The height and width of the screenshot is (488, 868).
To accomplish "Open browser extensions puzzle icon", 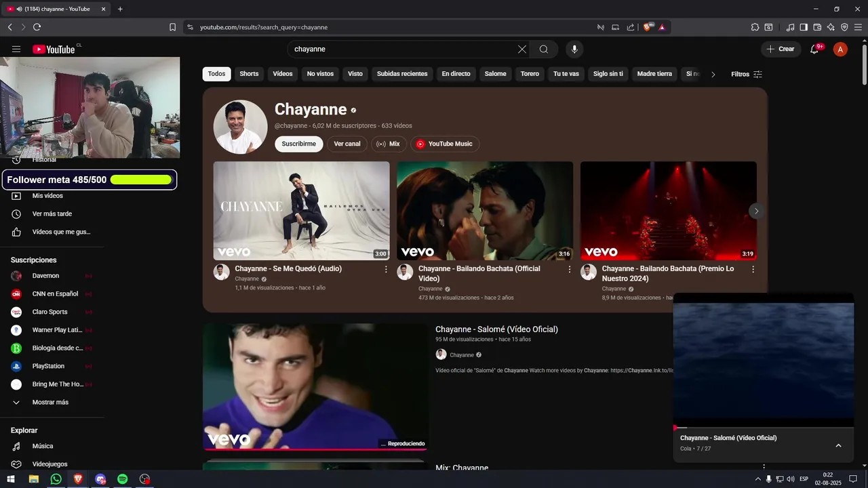I will click(755, 27).
